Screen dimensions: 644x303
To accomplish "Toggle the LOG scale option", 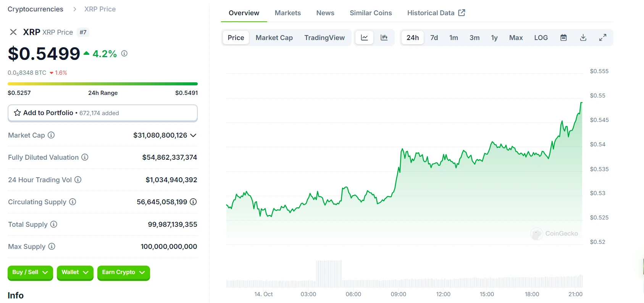I will click(541, 38).
